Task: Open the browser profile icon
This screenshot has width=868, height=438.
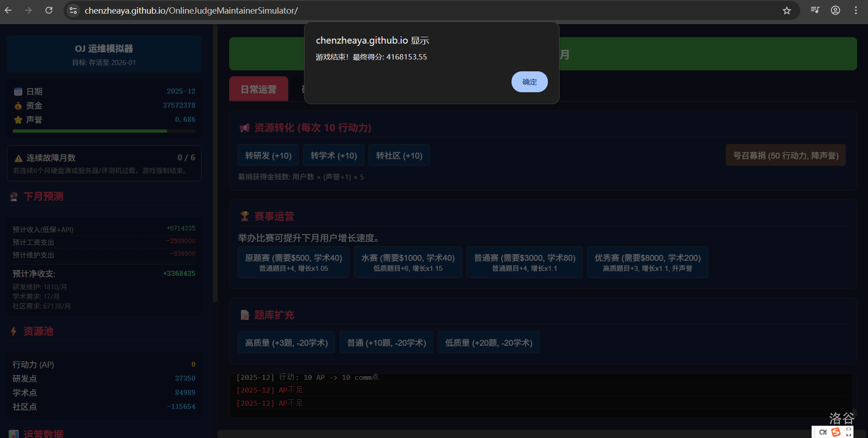Action: (x=835, y=10)
